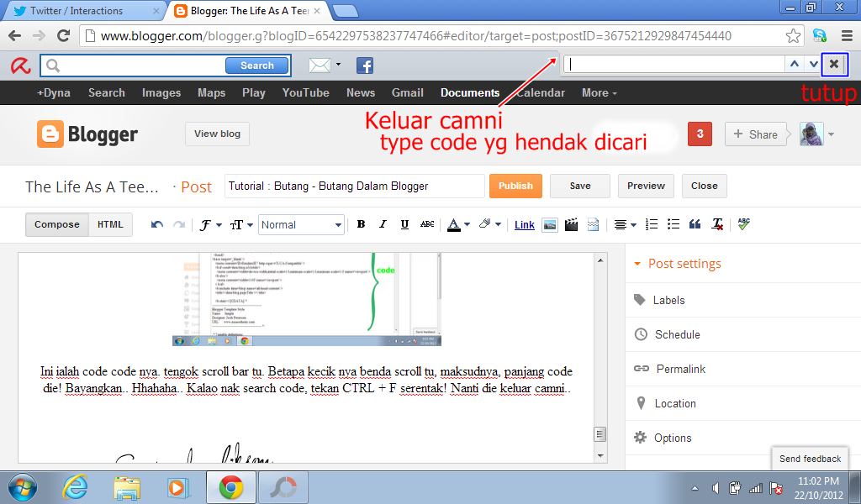Click the Avira toolbar logo
The width and height of the screenshot is (861, 504).
[21, 66]
